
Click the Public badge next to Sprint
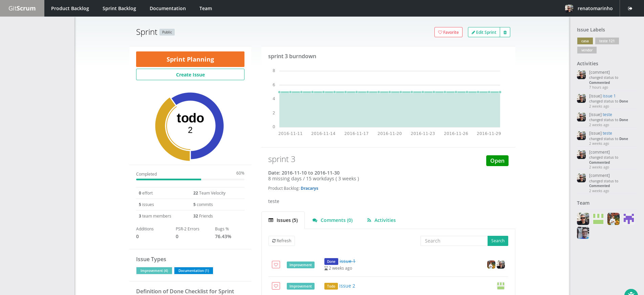pyautogui.click(x=167, y=32)
